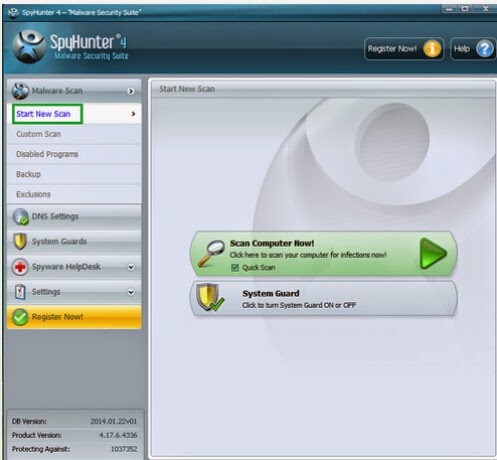
Task: Collapse the Malware Scan section arrow
Action: [131, 91]
